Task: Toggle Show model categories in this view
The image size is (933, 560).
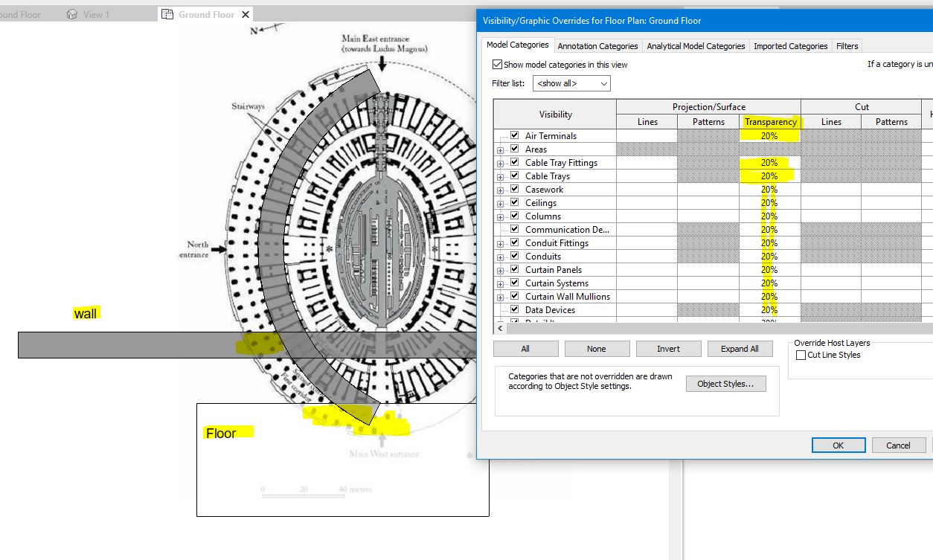Action: coord(498,65)
